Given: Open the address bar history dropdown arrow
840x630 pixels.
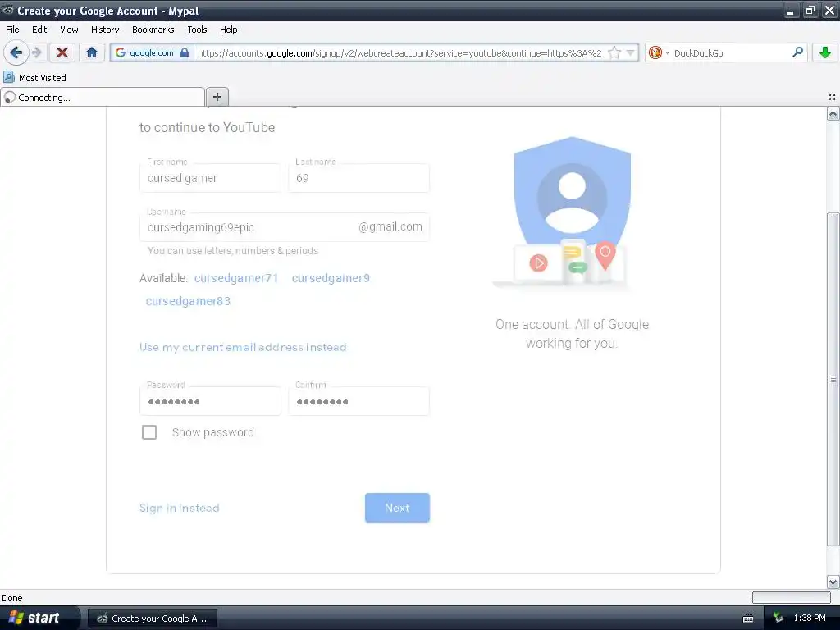Looking at the screenshot, I should pyautogui.click(x=631, y=52).
